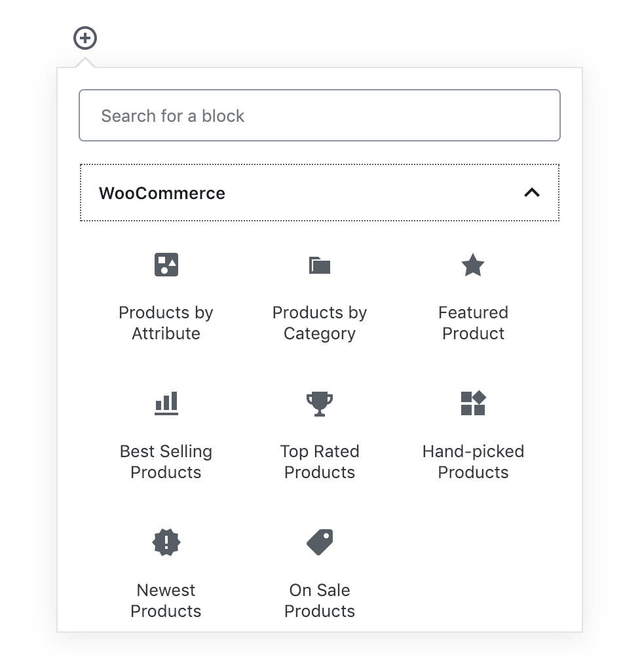Select the Products by Attribute block icon
This screenshot has width=642, height=672.
166,265
